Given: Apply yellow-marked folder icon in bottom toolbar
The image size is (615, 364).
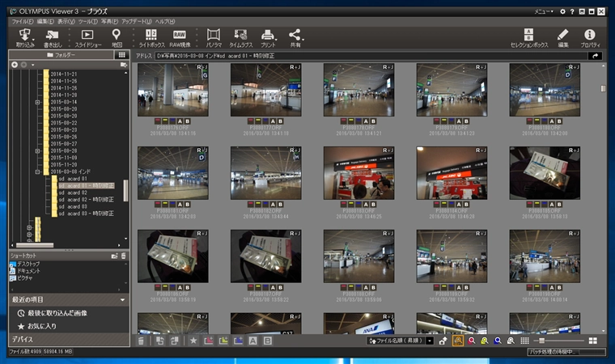Looking at the screenshot, I should point(223,341).
